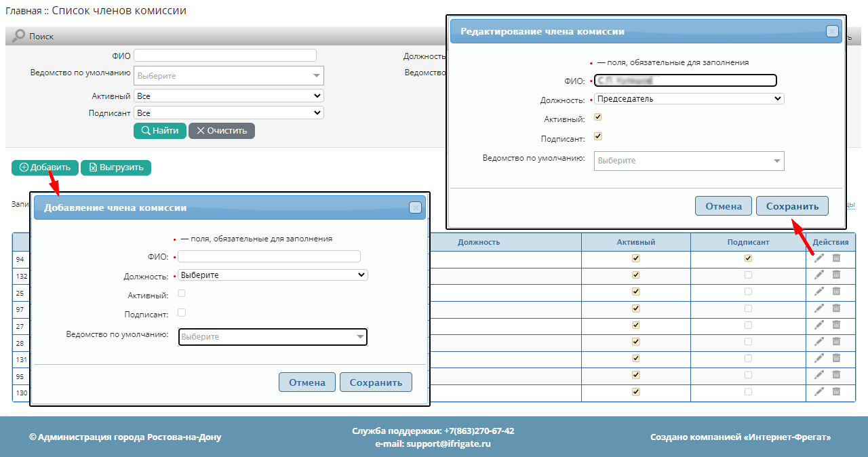Click the trash delete icon in row 94
The width and height of the screenshot is (868, 457).
(x=836, y=258)
